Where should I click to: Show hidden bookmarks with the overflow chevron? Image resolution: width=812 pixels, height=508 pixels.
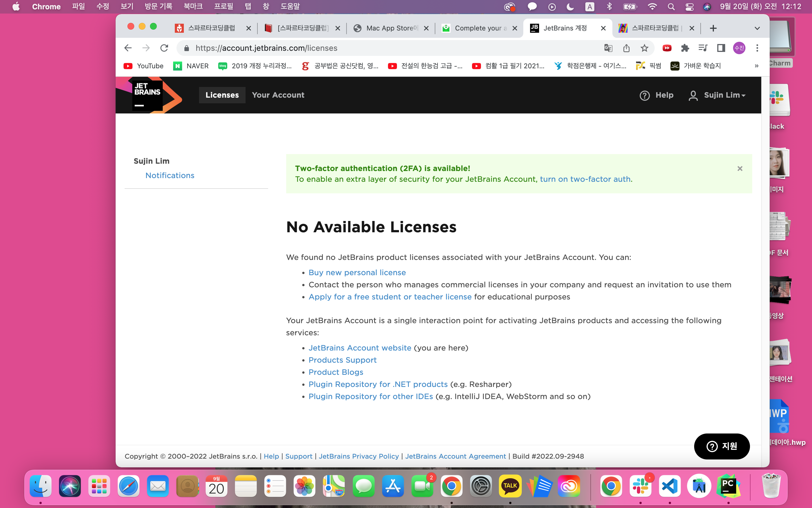pos(757,66)
